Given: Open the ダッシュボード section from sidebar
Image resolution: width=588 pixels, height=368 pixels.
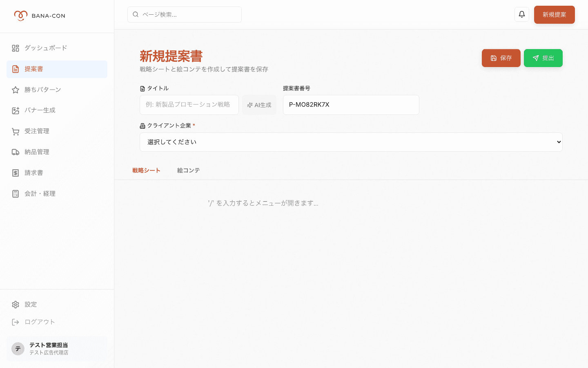Looking at the screenshot, I should [45, 48].
